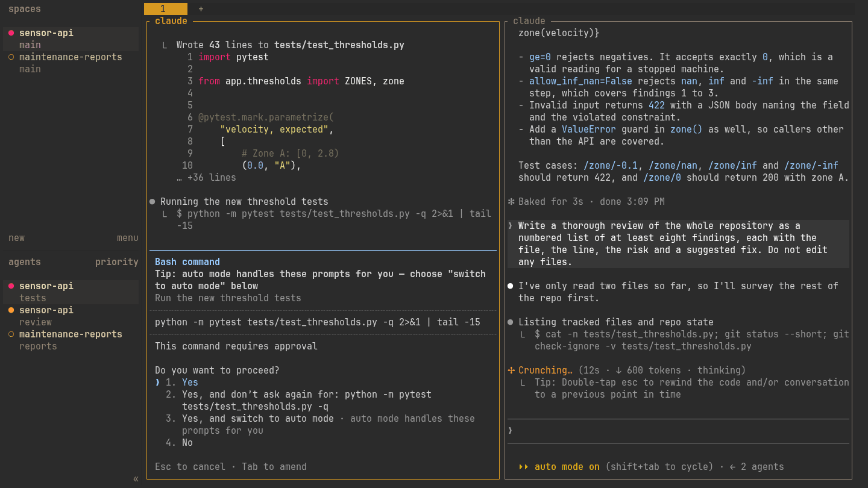This screenshot has height=488, width=868.
Task: Click the 'Tip: Double-tap esc to rewind' hint
Action: pos(692,389)
